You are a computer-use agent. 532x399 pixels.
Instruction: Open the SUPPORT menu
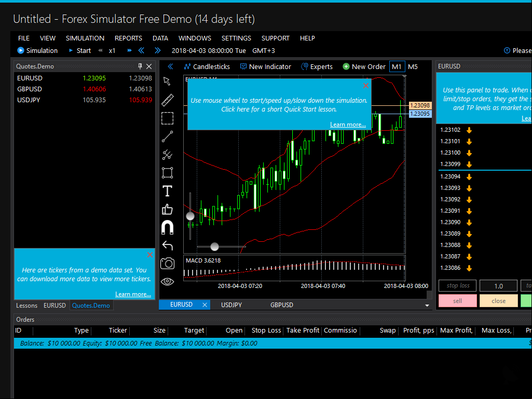point(275,38)
